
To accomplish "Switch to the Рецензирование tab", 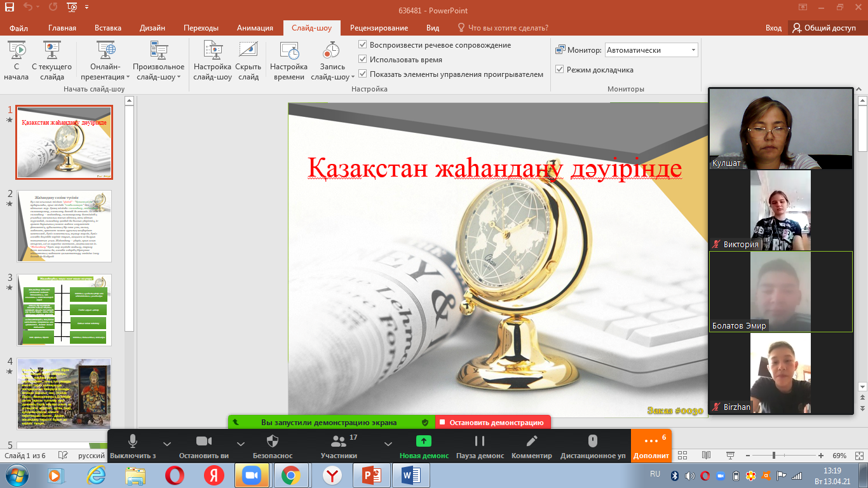I will tap(379, 28).
